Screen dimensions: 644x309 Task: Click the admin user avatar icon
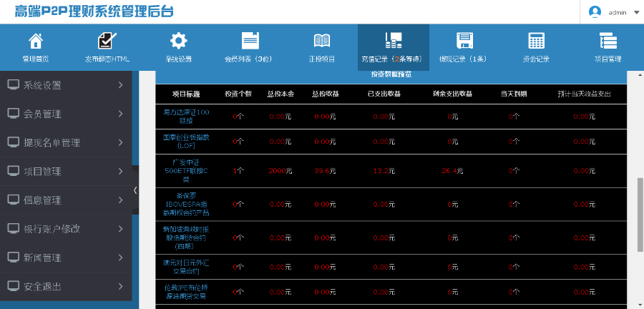(x=595, y=12)
